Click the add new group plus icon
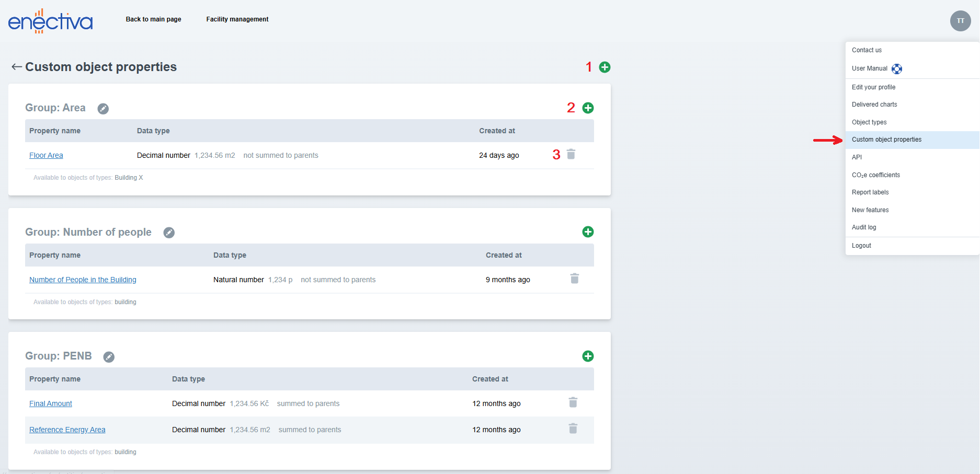This screenshot has width=980, height=474. 605,67
